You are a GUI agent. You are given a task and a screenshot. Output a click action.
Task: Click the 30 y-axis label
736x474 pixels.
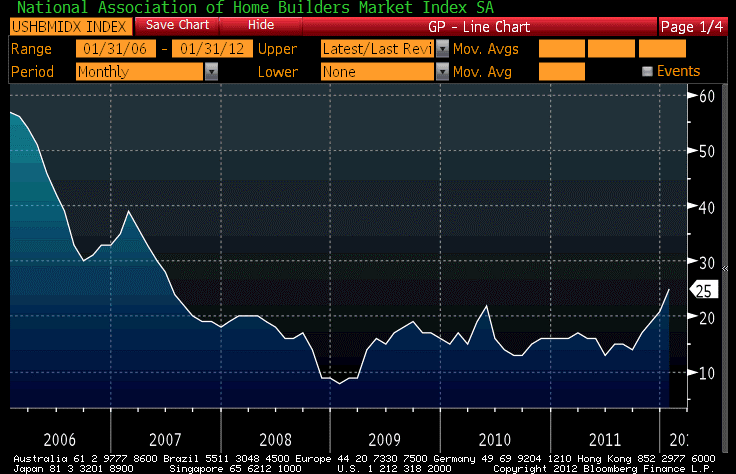coord(707,263)
